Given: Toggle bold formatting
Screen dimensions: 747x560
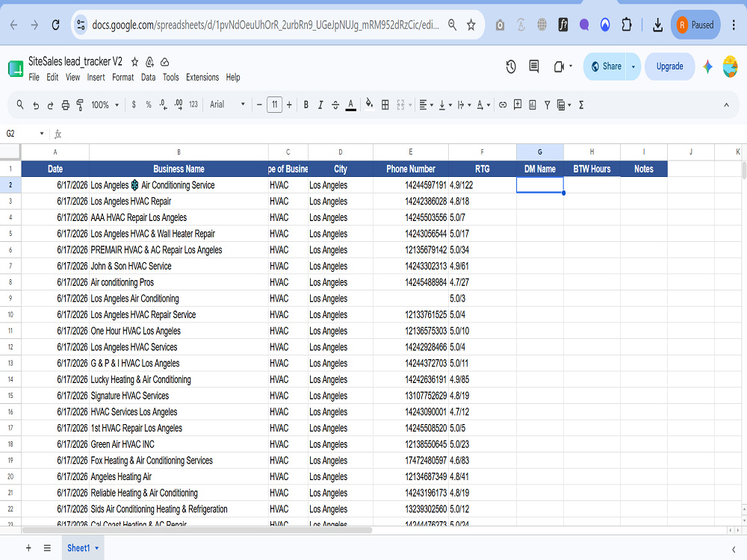Looking at the screenshot, I should pos(306,105).
